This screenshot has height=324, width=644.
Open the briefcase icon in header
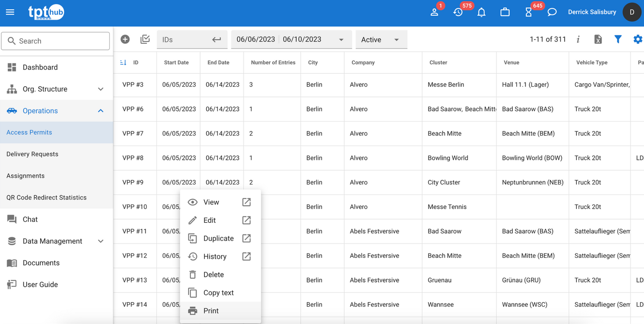point(505,12)
